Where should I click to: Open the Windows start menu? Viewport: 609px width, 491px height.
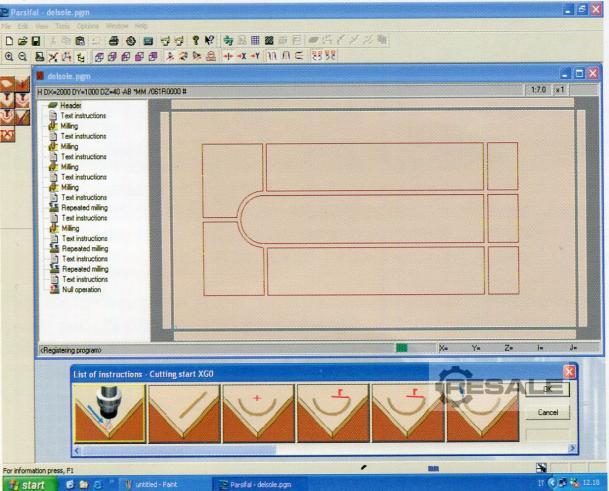point(28,484)
